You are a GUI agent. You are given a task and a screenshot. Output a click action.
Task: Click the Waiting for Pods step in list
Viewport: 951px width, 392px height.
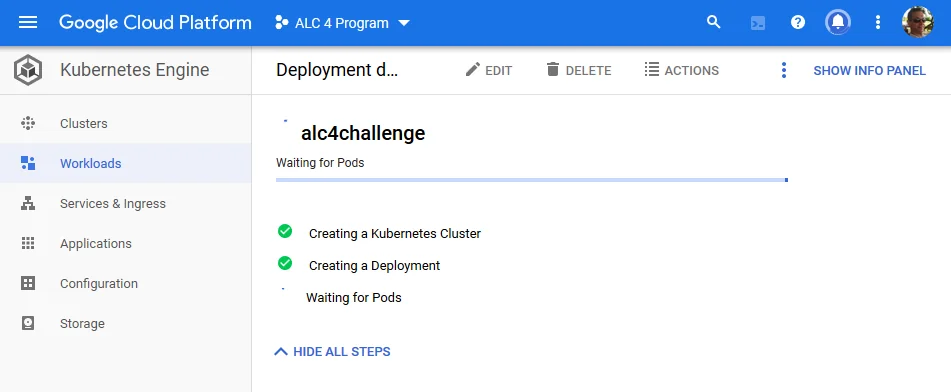[x=354, y=297]
